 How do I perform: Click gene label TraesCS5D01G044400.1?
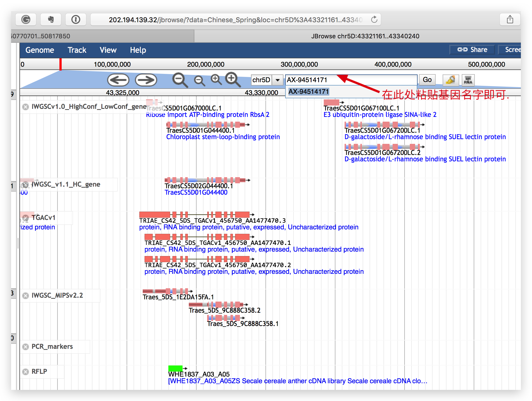click(x=200, y=130)
